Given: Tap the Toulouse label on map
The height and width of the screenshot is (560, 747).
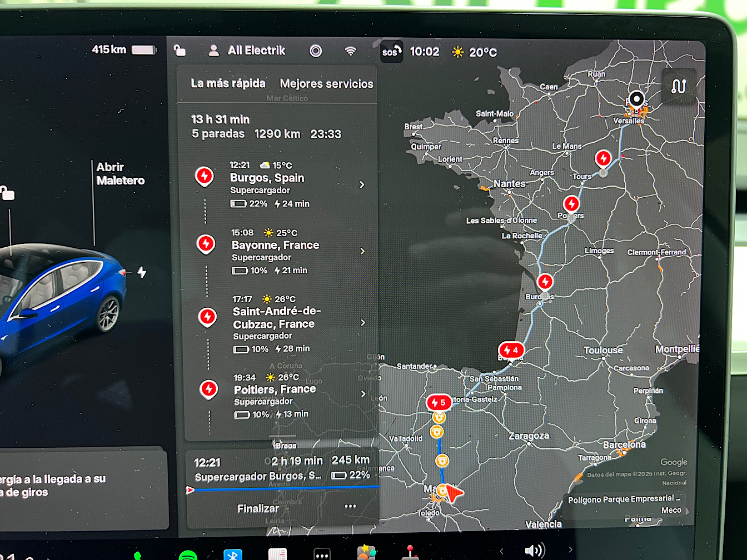Looking at the screenshot, I should point(603,350).
